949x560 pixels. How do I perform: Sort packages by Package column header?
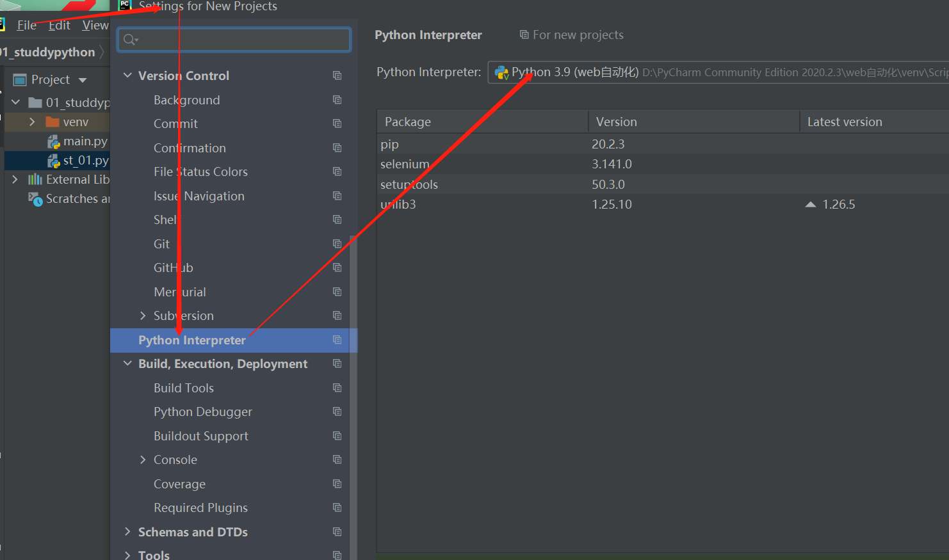(482, 122)
